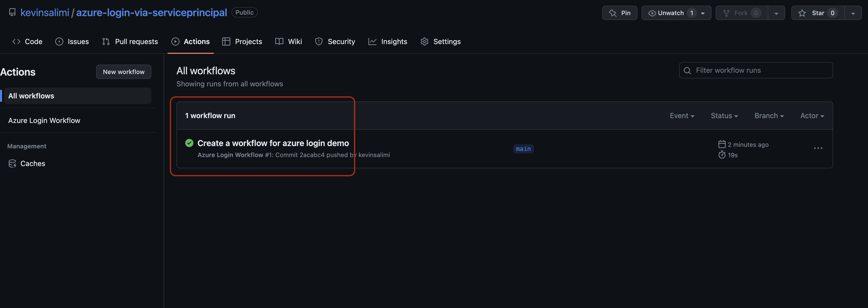The image size is (868, 308).
Task: Open the Insights tab
Action: (388, 42)
